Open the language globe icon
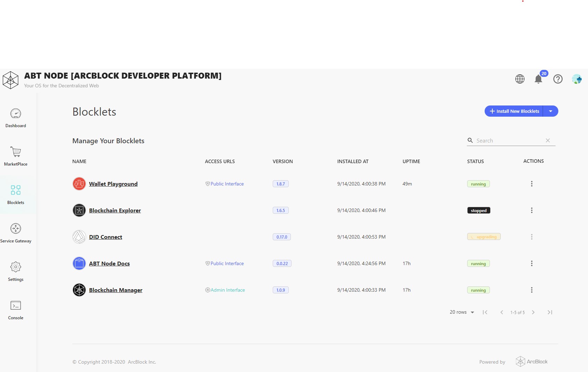588x372 pixels. coord(520,79)
